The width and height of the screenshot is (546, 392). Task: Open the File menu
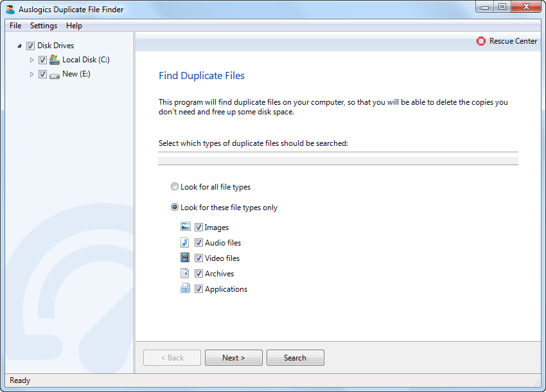tap(15, 26)
